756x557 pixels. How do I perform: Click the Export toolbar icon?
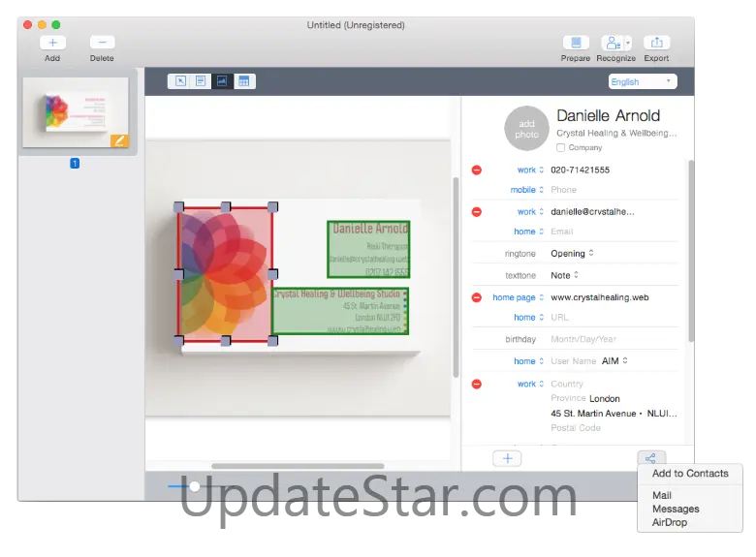[x=657, y=43]
